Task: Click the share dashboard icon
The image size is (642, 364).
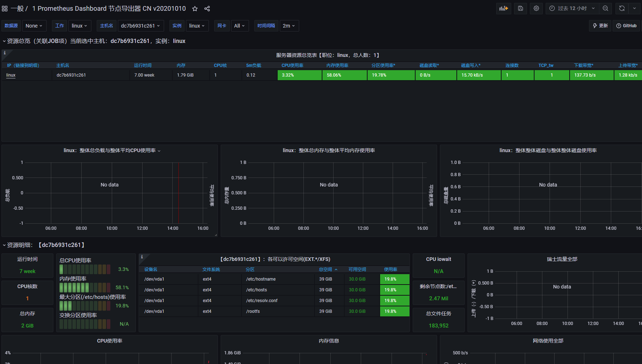Action: point(207,9)
